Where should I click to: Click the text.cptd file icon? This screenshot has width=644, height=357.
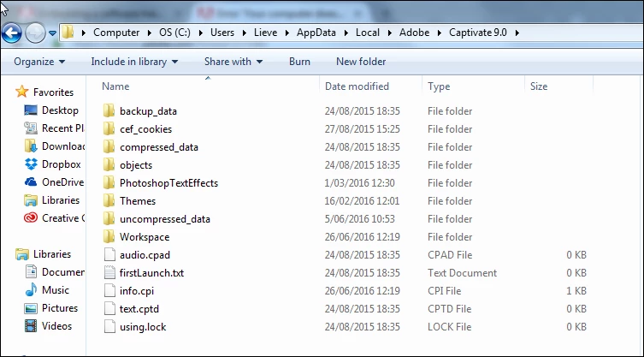[x=109, y=309]
